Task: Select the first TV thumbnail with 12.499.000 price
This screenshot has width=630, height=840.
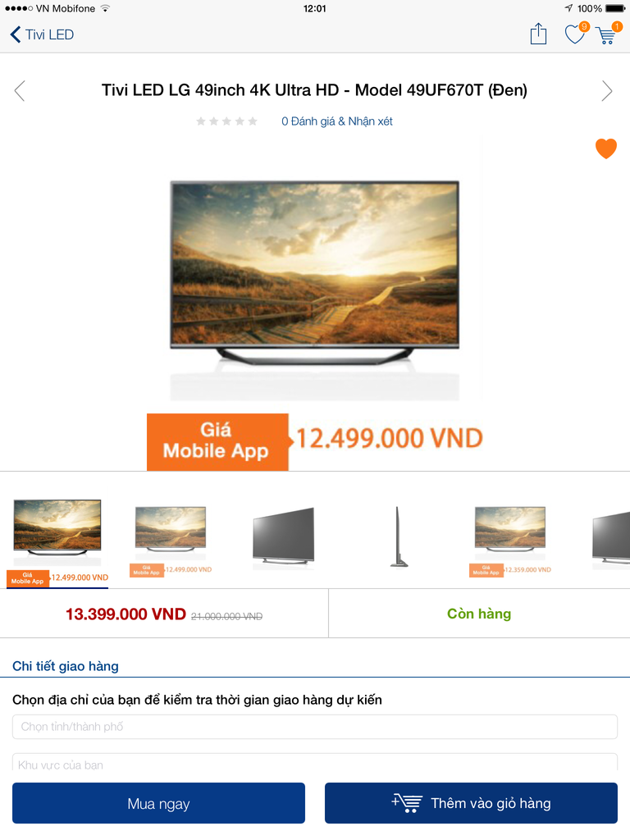Action: [x=57, y=542]
